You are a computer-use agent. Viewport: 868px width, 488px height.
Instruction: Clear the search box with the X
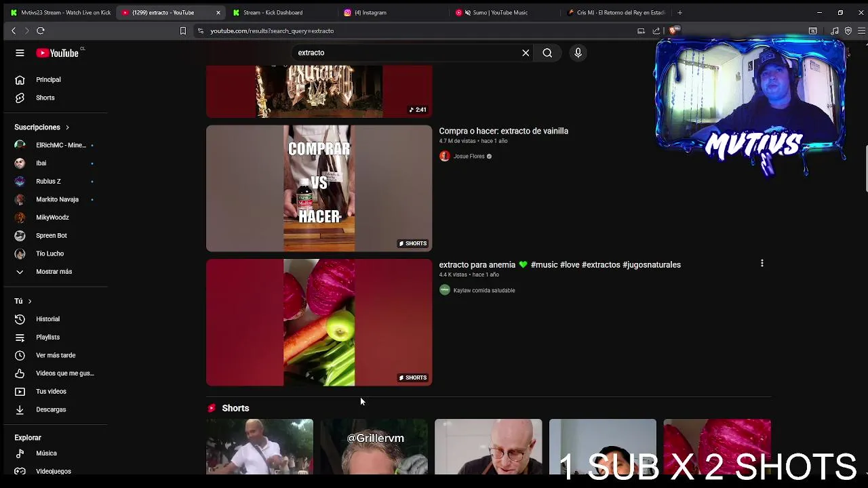click(526, 53)
